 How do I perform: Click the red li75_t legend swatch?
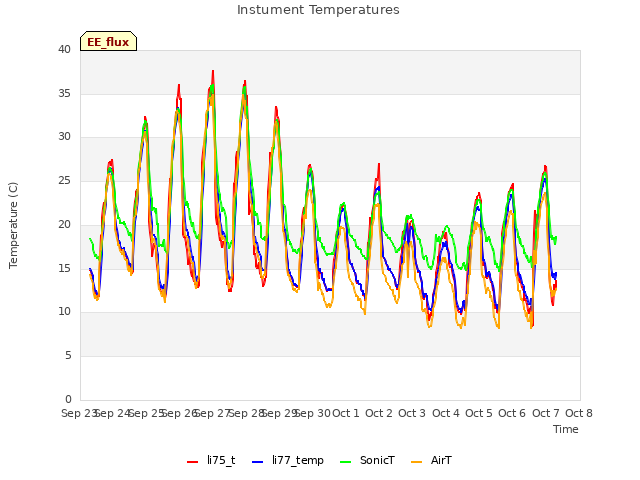pyautogui.click(x=192, y=462)
